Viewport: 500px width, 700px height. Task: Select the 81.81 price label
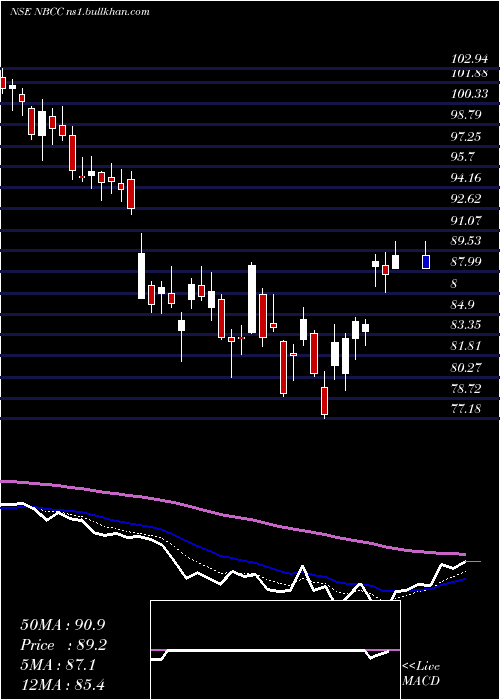tap(467, 346)
